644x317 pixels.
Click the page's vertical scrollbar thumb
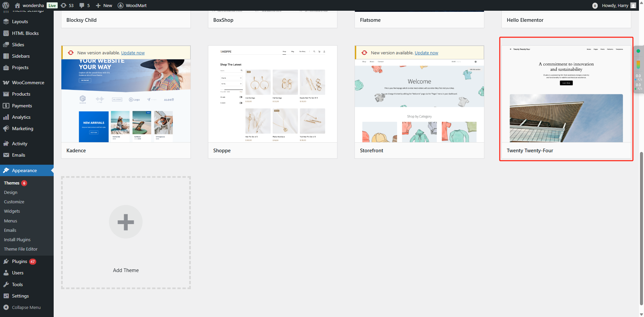click(642, 228)
